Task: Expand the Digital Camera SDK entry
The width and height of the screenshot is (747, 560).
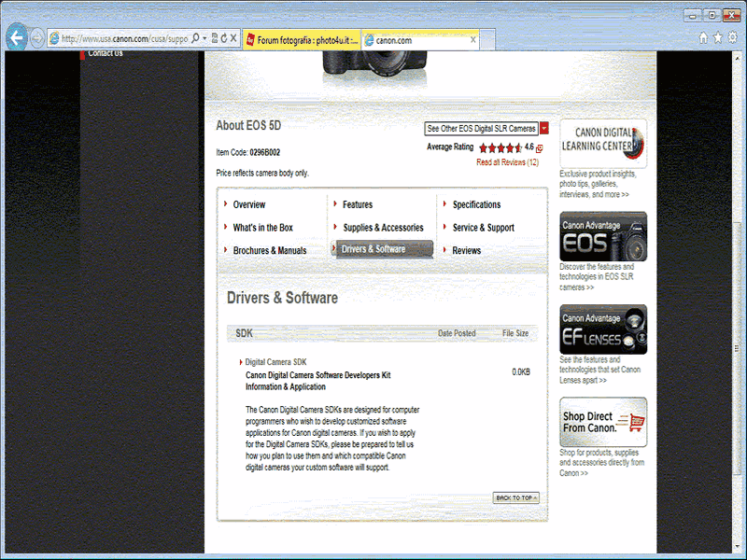Action: point(275,361)
